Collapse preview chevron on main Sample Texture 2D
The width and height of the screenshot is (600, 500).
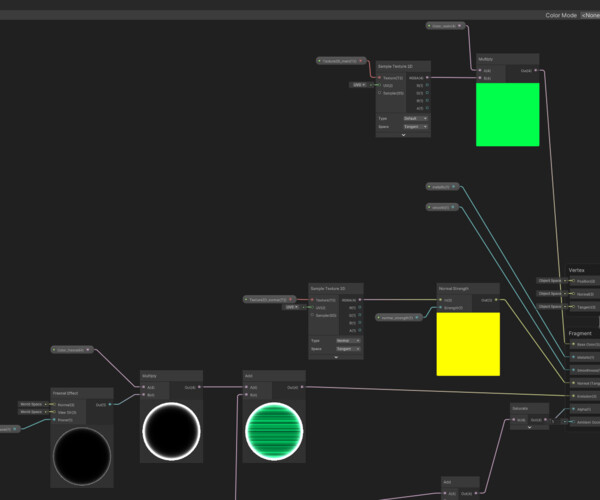[403, 135]
